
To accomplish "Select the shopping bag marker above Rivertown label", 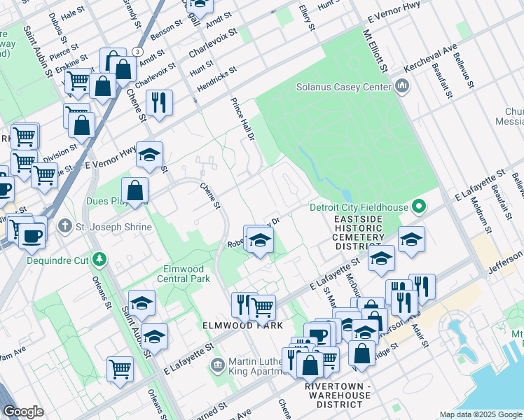I will pos(310,366).
